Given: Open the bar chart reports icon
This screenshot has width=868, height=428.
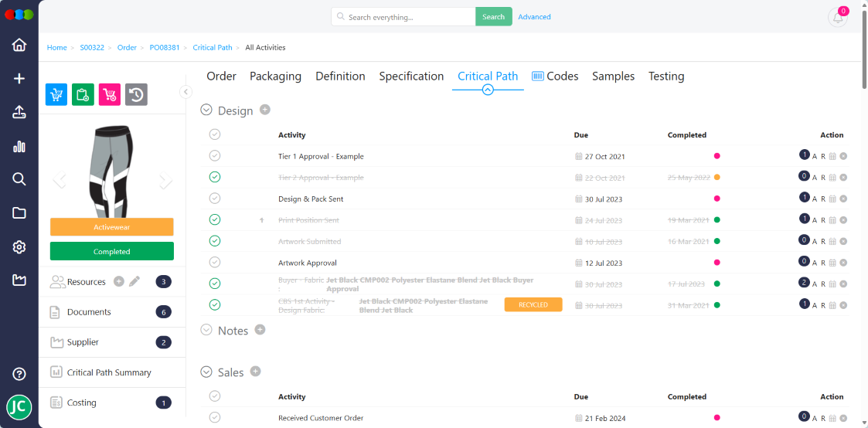Looking at the screenshot, I should click(x=19, y=147).
